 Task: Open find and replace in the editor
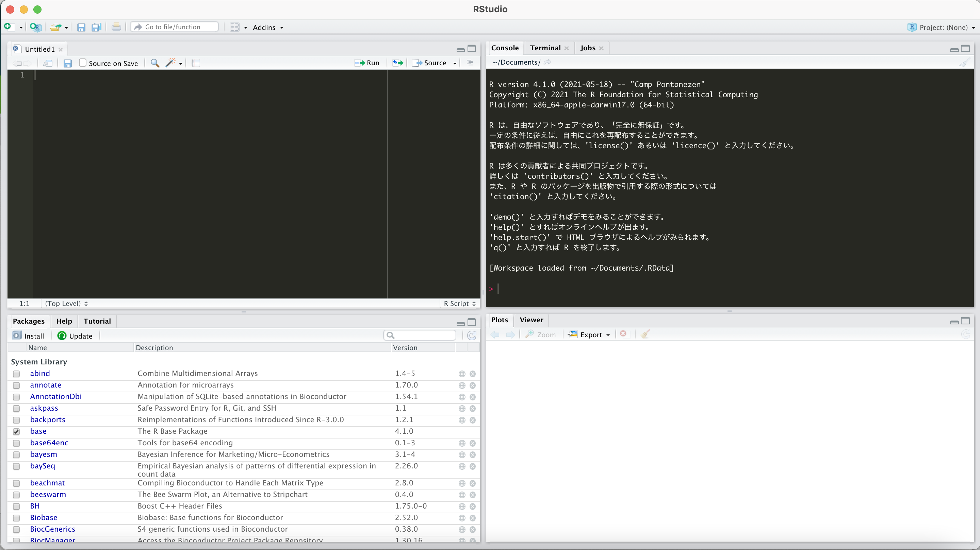154,63
